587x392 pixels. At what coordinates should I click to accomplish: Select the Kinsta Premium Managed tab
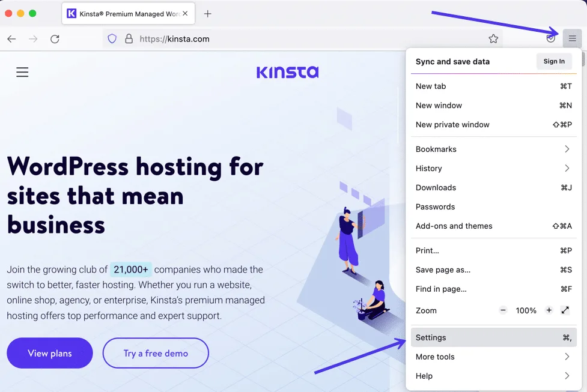coord(128,13)
